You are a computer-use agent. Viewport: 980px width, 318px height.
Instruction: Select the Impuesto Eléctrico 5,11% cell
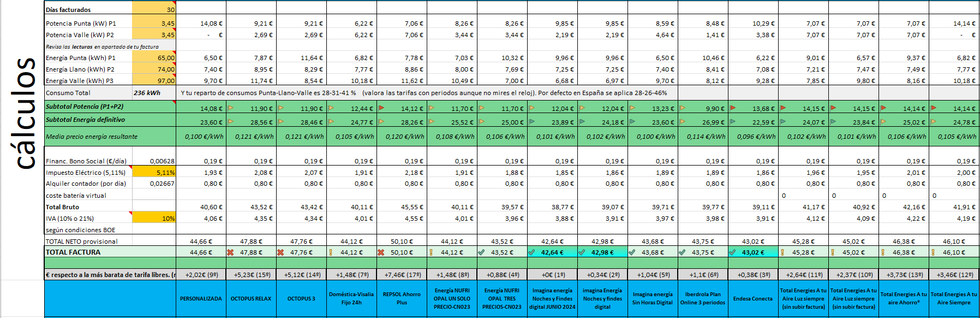154,172
